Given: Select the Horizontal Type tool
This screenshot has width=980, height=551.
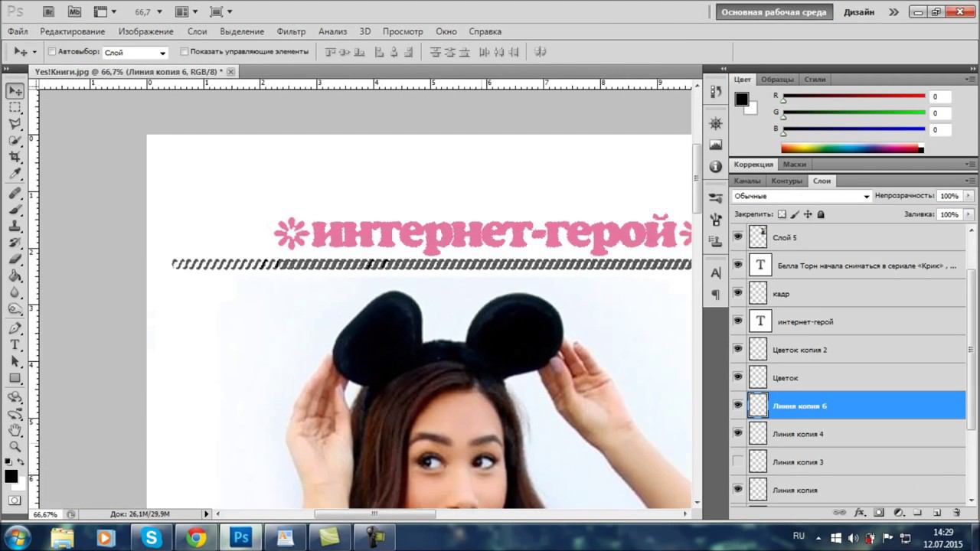Looking at the screenshot, I should [15, 345].
